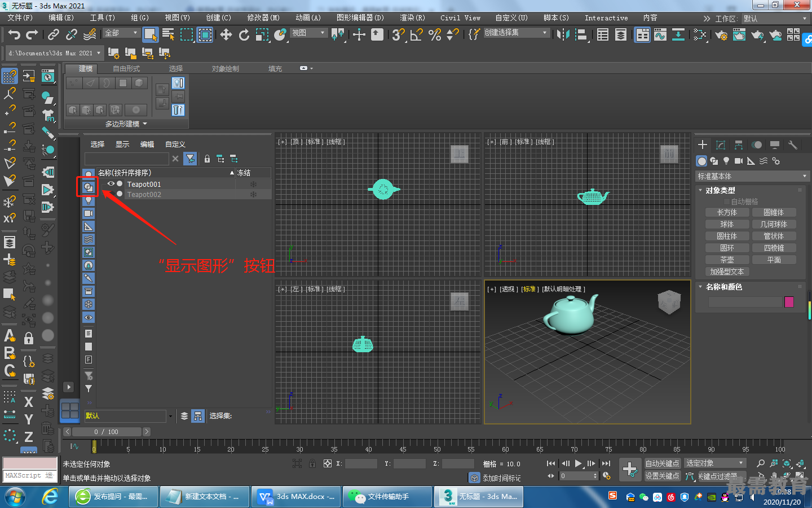Click Display Cameras icon in explorer
This screenshot has height=508, width=812.
89,213
